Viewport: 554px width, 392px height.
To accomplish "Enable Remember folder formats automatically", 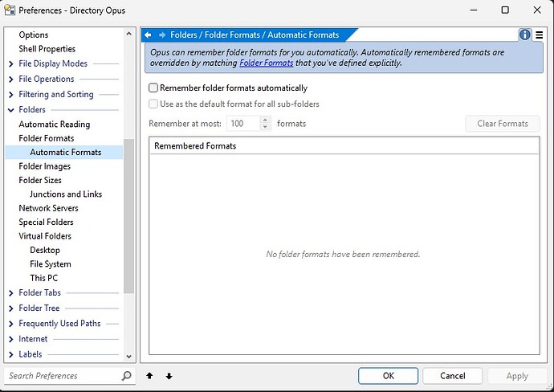I will [x=153, y=88].
